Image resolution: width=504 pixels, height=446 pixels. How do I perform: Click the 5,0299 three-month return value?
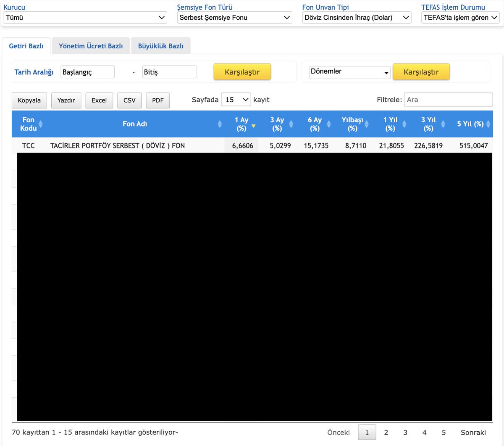click(280, 146)
